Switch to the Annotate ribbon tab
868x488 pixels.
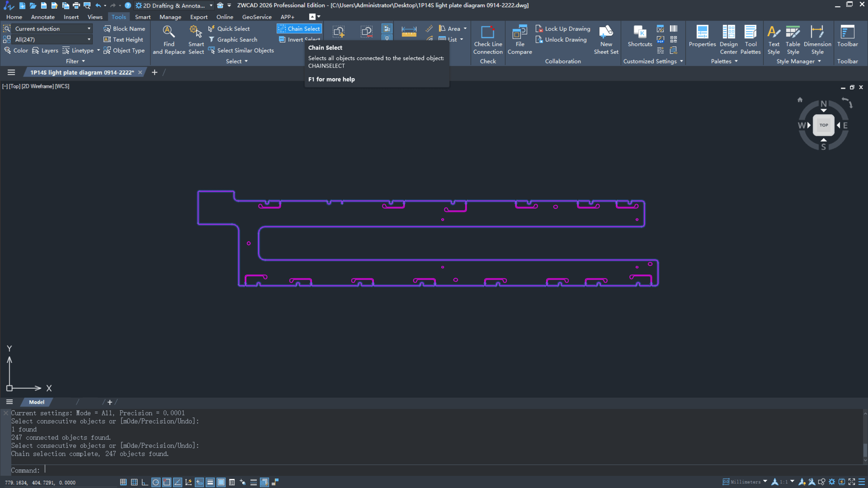coord(43,17)
